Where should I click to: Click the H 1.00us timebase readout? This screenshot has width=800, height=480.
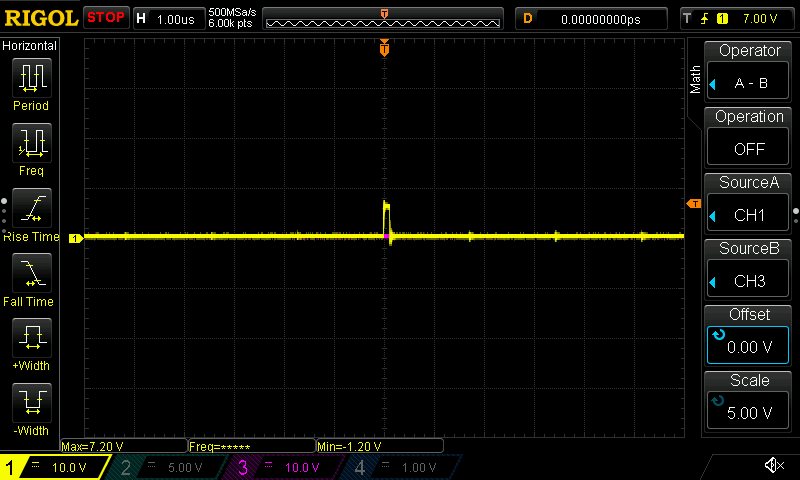pos(169,19)
